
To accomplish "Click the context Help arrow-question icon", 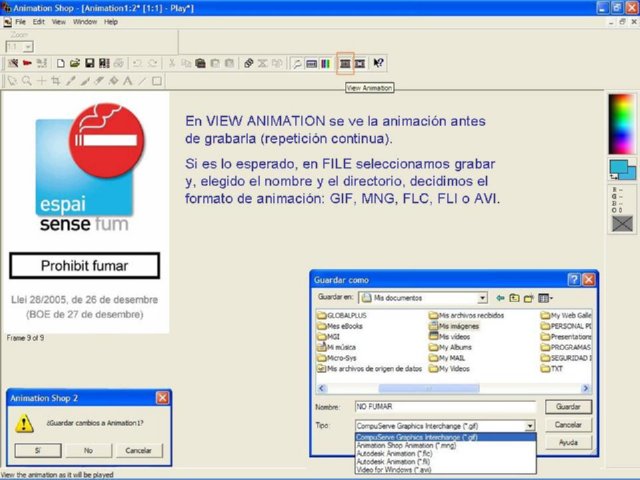I will tap(378, 63).
